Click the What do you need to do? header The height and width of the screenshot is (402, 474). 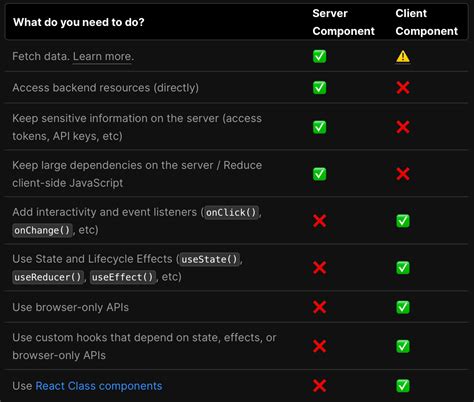(x=79, y=22)
